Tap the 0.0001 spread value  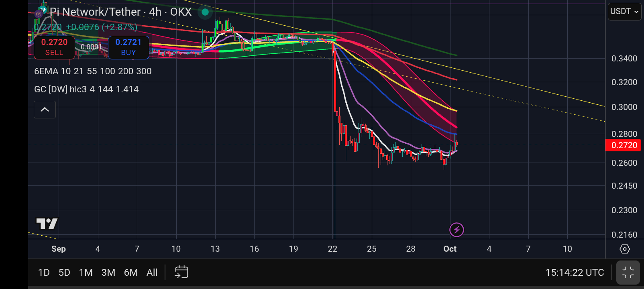point(92,47)
